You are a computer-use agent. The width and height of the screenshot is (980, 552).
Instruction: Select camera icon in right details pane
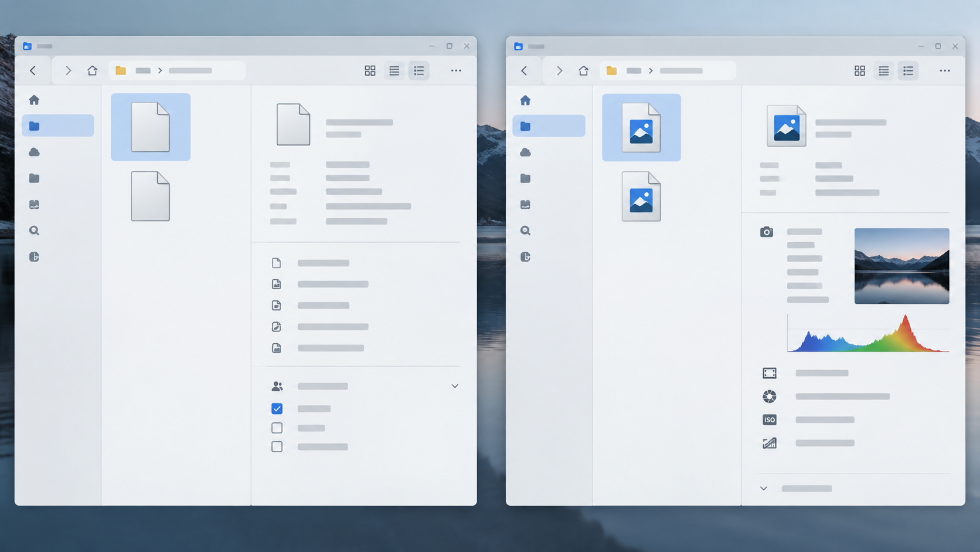pos(767,232)
